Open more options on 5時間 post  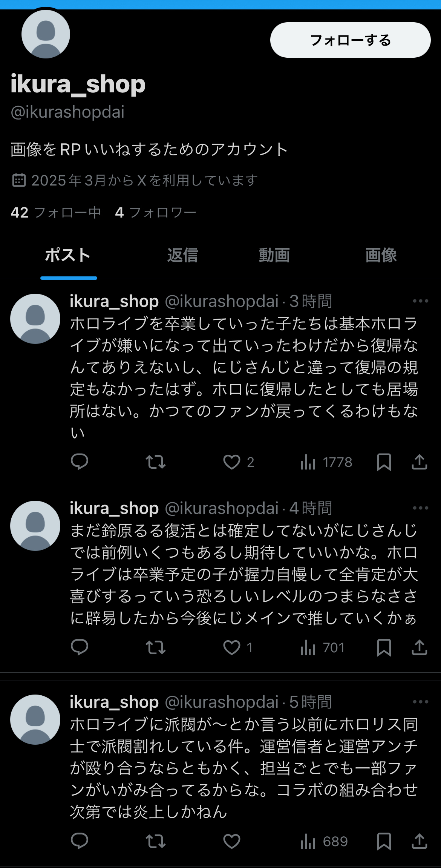(420, 702)
